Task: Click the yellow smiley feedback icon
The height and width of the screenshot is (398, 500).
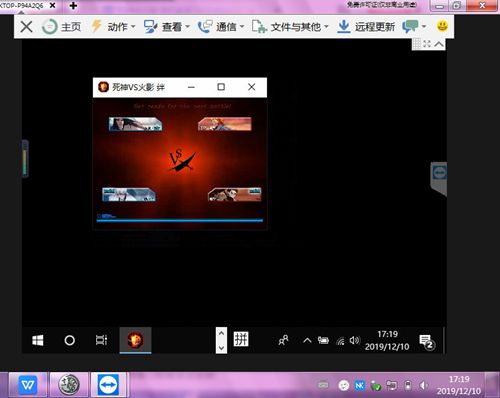Action: (x=442, y=26)
